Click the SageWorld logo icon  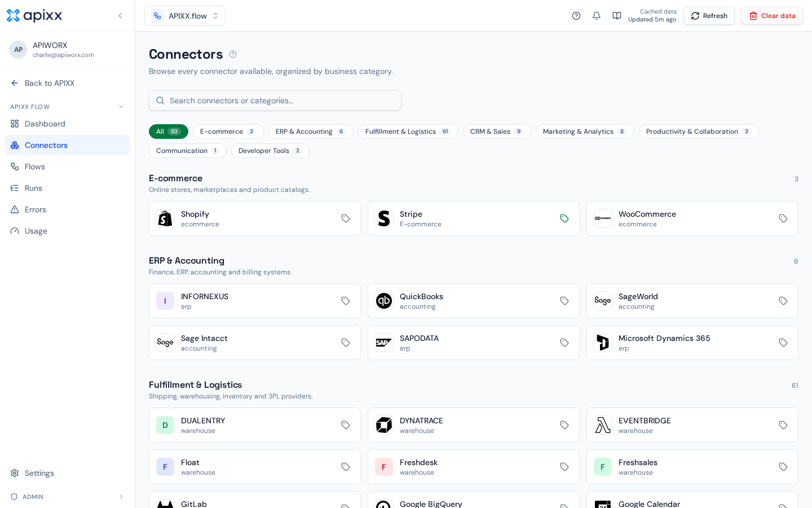click(603, 301)
